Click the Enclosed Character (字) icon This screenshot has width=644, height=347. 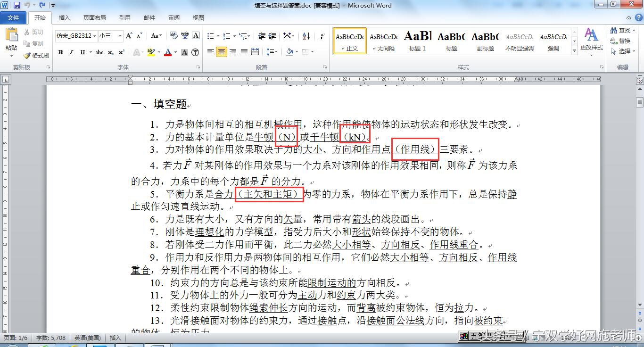click(196, 52)
